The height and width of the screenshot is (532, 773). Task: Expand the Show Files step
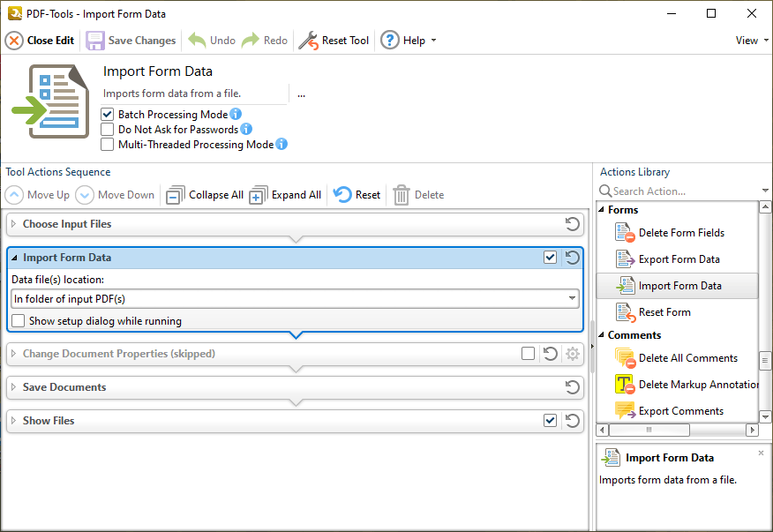point(14,421)
